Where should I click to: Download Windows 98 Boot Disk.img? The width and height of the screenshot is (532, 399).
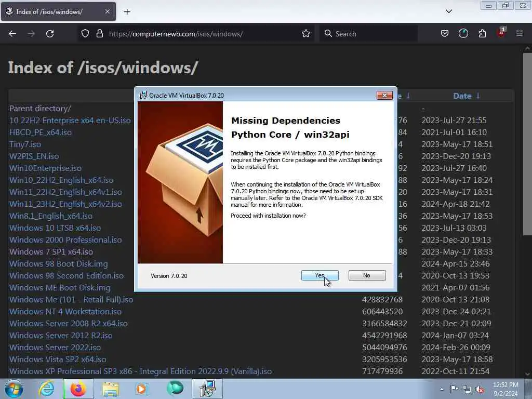tap(58, 263)
